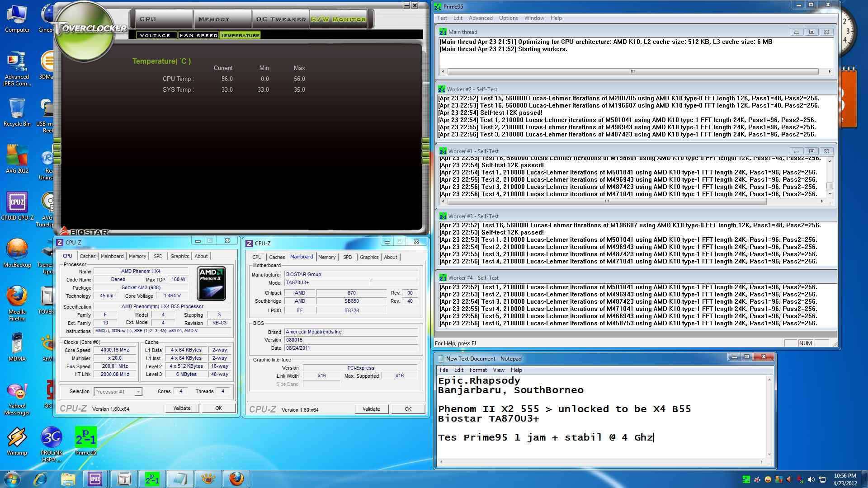Open the Window menu in Prime95

coord(534,18)
